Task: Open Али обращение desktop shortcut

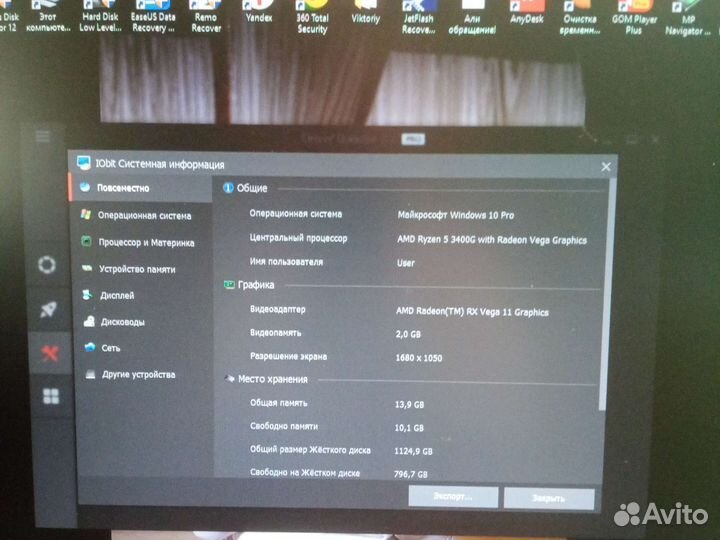Action: coord(472,18)
